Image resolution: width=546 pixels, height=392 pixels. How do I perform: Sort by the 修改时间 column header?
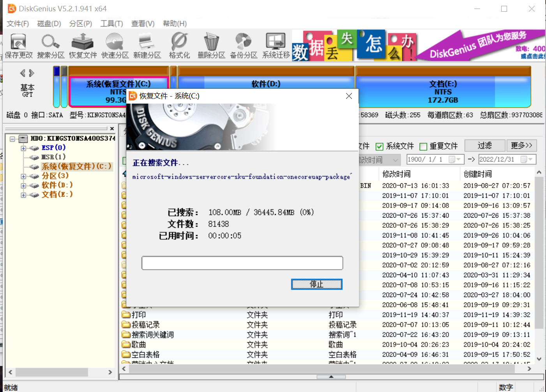click(419, 174)
